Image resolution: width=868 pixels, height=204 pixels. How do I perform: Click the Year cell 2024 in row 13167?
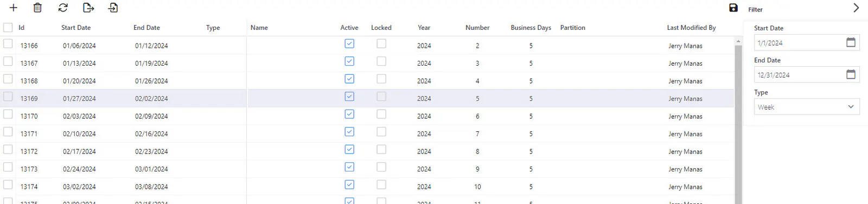[x=424, y=63]
